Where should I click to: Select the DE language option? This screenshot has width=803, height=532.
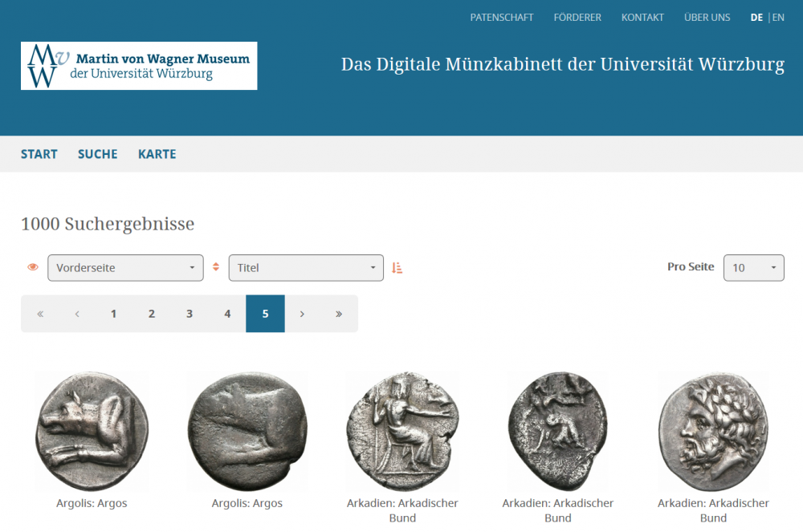(756, 18)
